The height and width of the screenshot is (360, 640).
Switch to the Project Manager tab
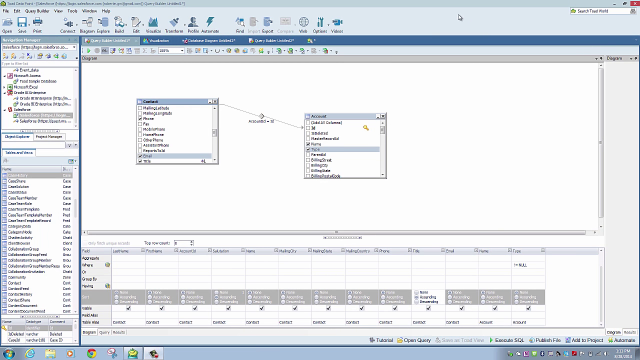49,137
